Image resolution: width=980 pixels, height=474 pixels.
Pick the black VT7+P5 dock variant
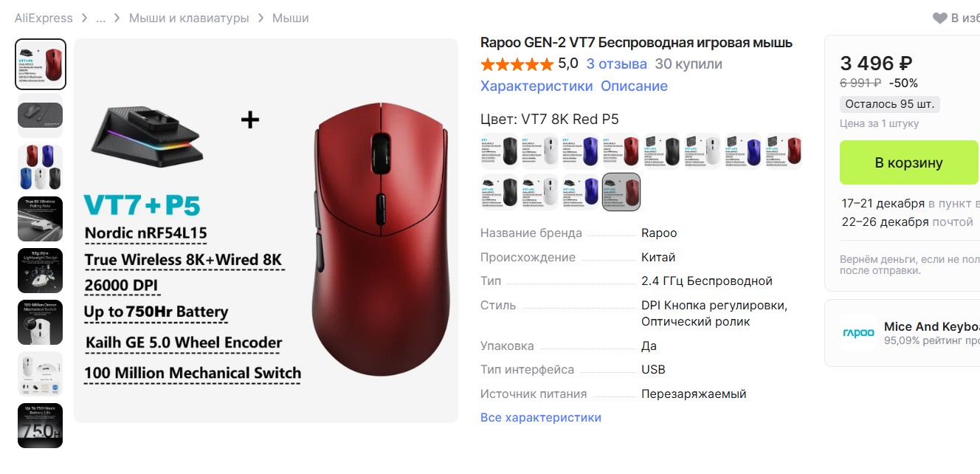500,192
